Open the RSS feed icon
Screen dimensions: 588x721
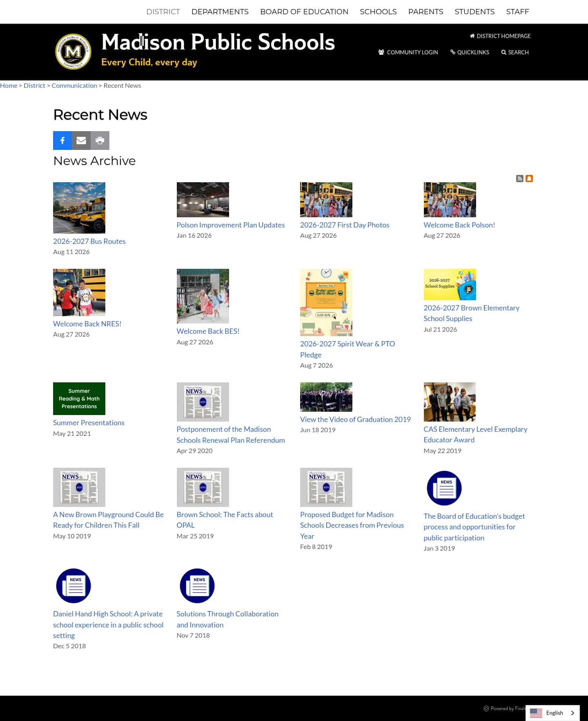520,179
